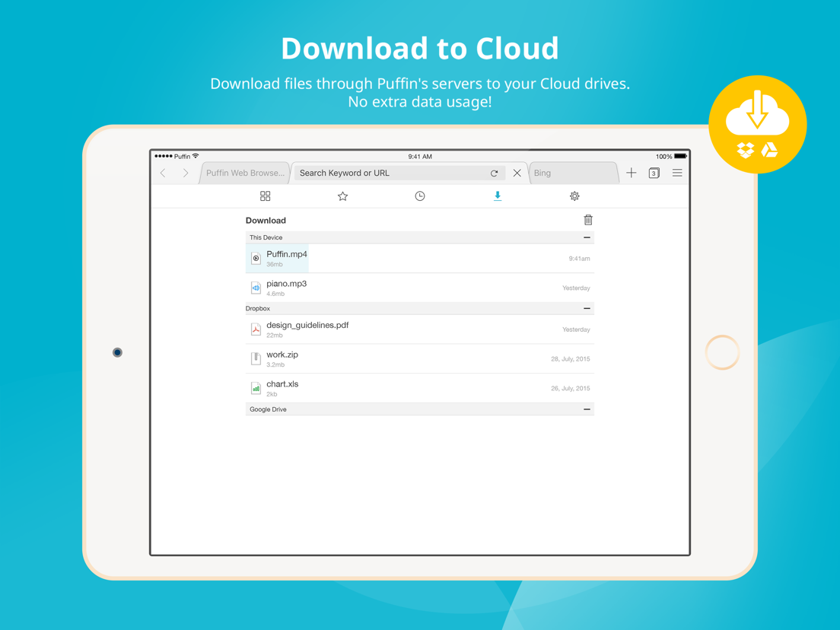The width and height of the screenshot is (840, 630).
Task: Delete downloads using the trash icon
Action: pyautogui.click(x=587, y=220)
